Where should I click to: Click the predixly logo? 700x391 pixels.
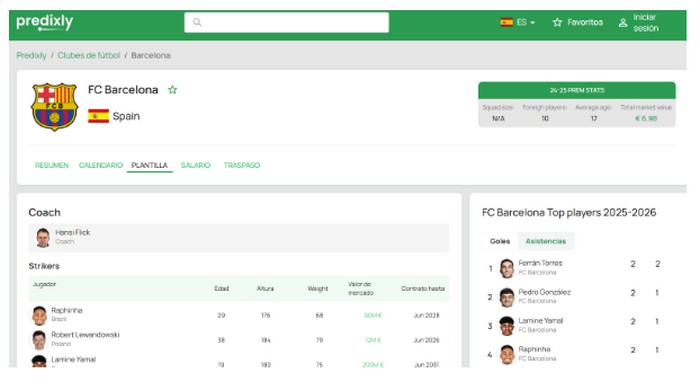[x=45, y=22]
